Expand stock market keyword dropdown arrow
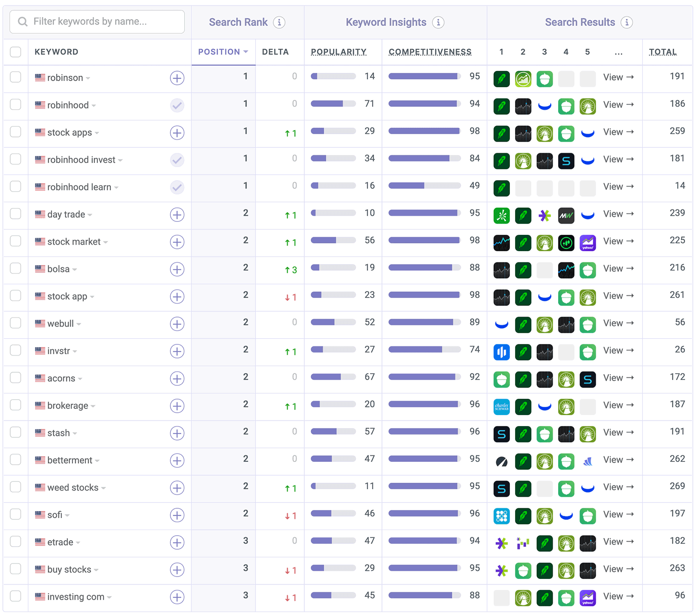 coord(106,242)
